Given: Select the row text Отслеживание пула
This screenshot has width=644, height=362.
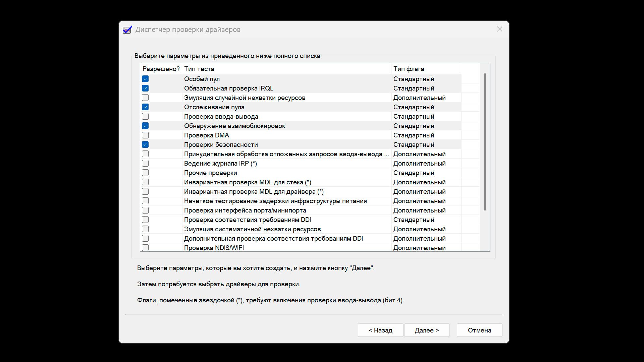Looking at the screenshot, I should tap(214, 107).
